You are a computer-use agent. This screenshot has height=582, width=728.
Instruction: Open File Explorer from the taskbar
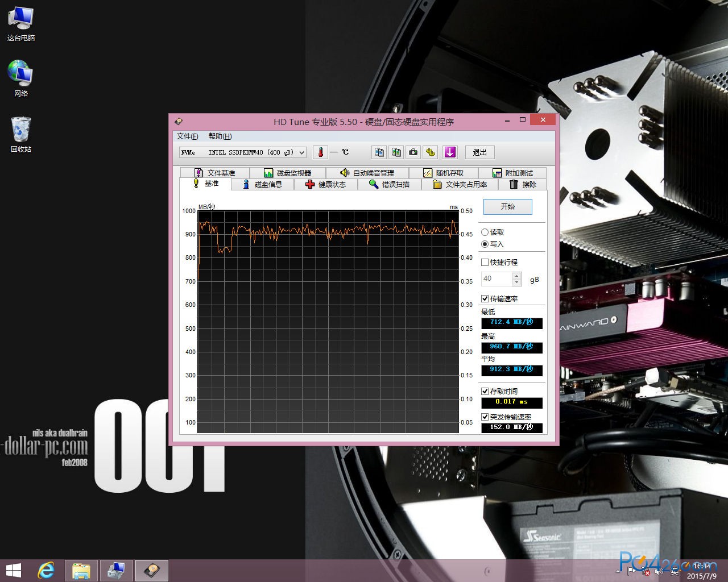[x=81, y=571]
